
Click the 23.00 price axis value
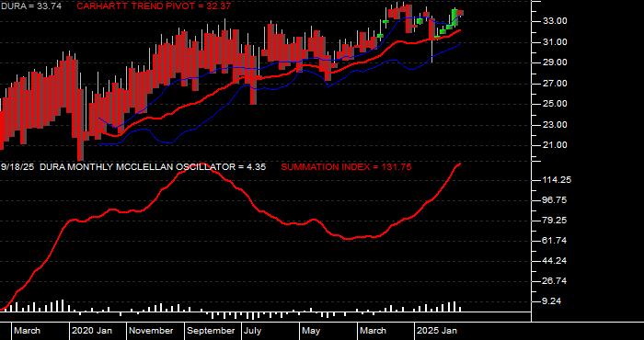pyautogui.click(x=556, y=124)
